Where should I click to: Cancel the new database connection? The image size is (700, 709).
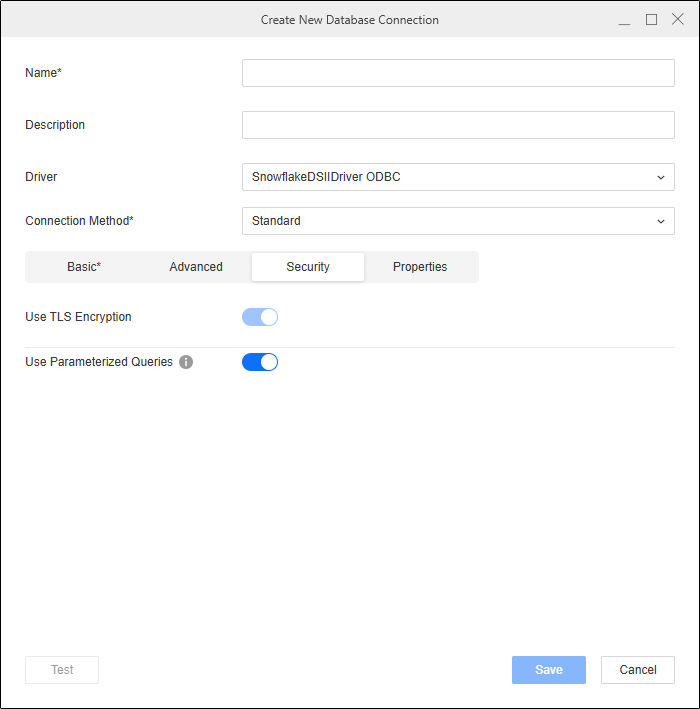[638, 670]
